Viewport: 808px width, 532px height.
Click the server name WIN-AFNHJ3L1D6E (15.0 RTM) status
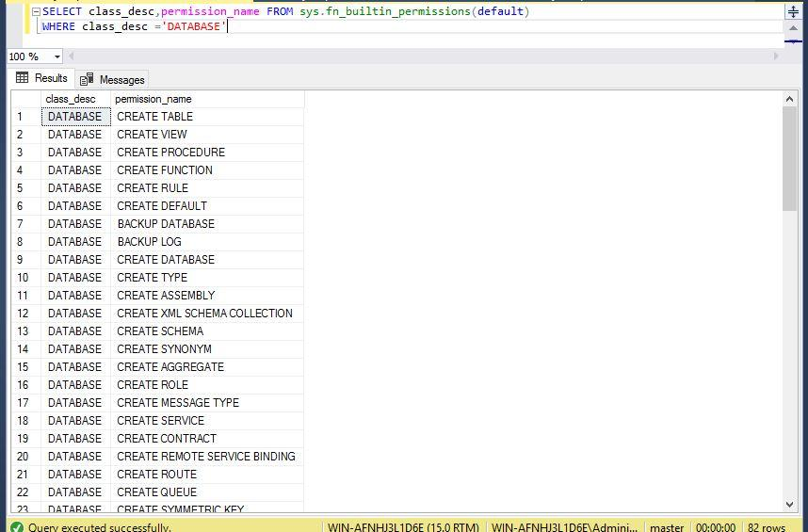pos(403,527)
